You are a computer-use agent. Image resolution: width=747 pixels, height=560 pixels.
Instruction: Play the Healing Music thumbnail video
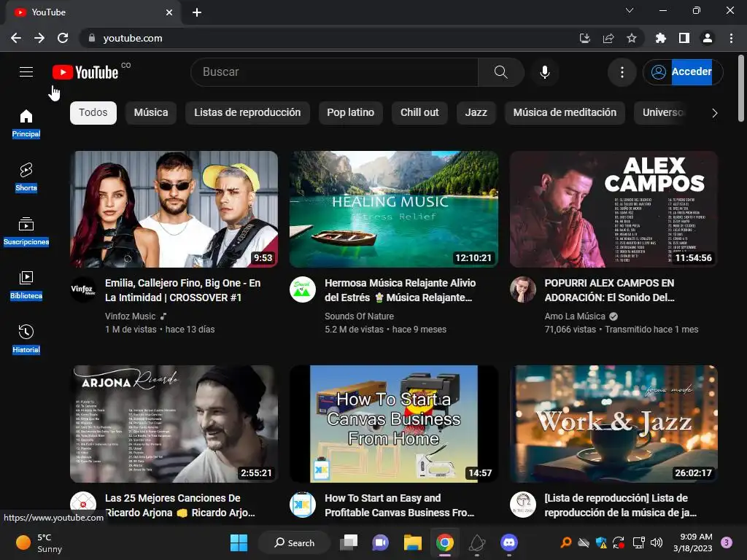394,209
